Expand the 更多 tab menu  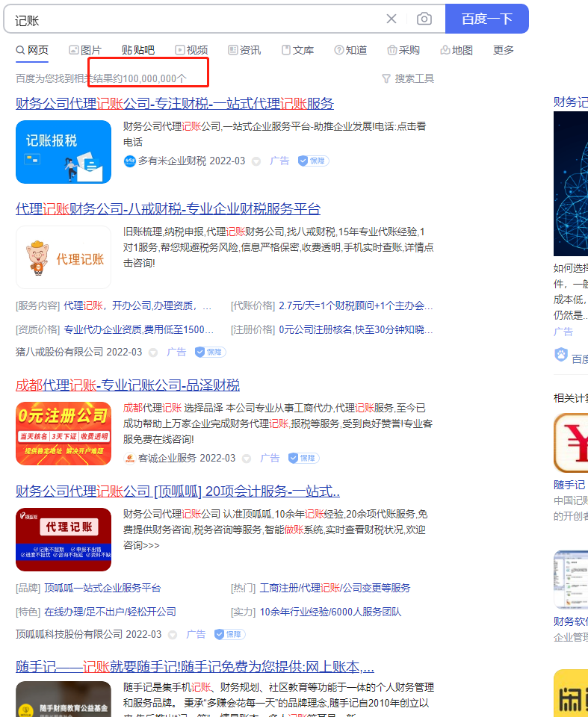point(504,50)
